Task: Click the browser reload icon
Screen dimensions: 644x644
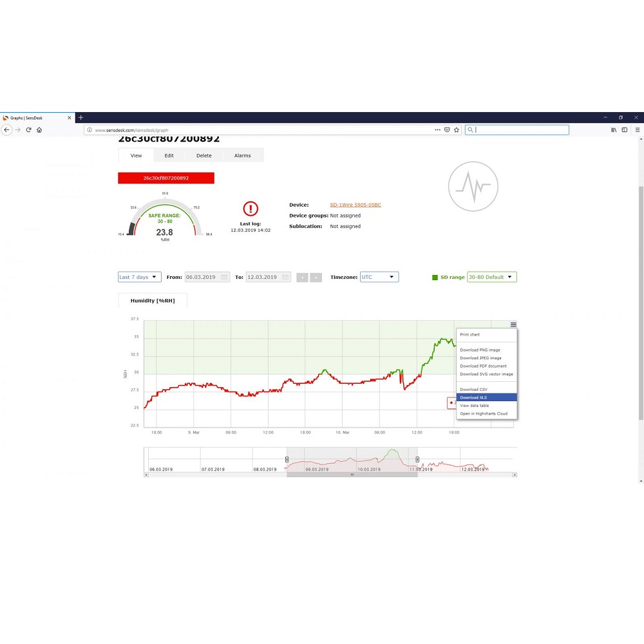Action: [x=28, y=130]
